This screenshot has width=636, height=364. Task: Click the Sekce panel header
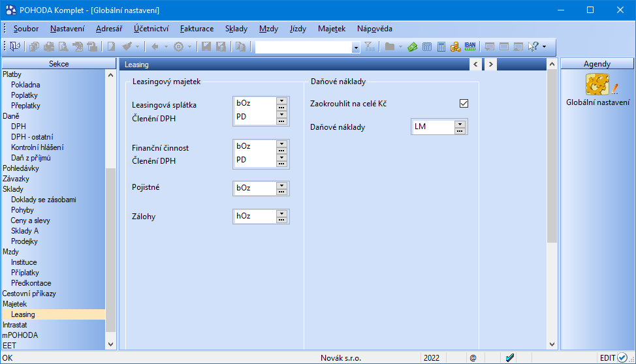click(x=59, y=64)
